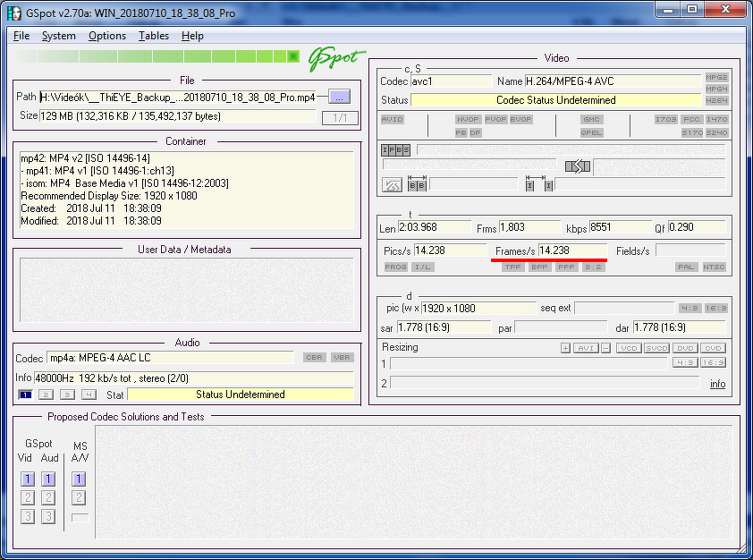Run MS A/V test 1
This screenshot has width=753, height=560.
coord(79,479)
